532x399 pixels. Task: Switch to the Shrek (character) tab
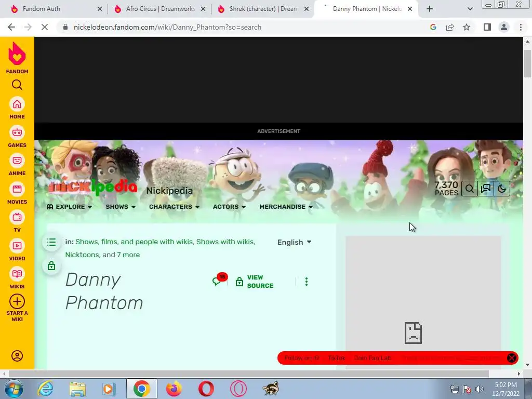click(x=263, y=9)
